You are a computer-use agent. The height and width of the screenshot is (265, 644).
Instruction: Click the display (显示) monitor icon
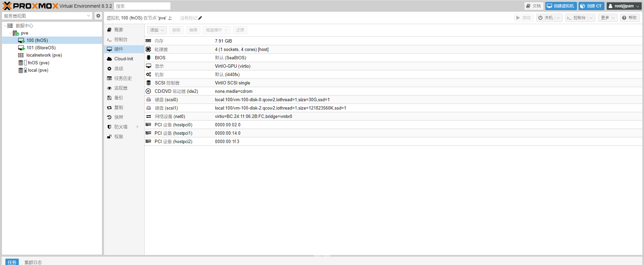[148, 66]
